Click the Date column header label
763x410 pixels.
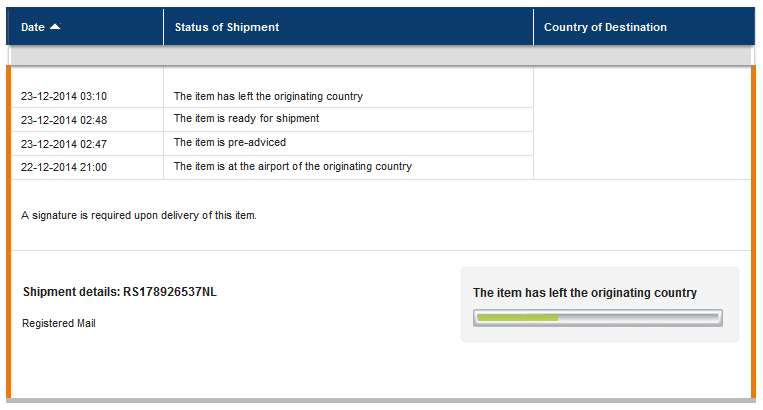(x=33, y=27)
